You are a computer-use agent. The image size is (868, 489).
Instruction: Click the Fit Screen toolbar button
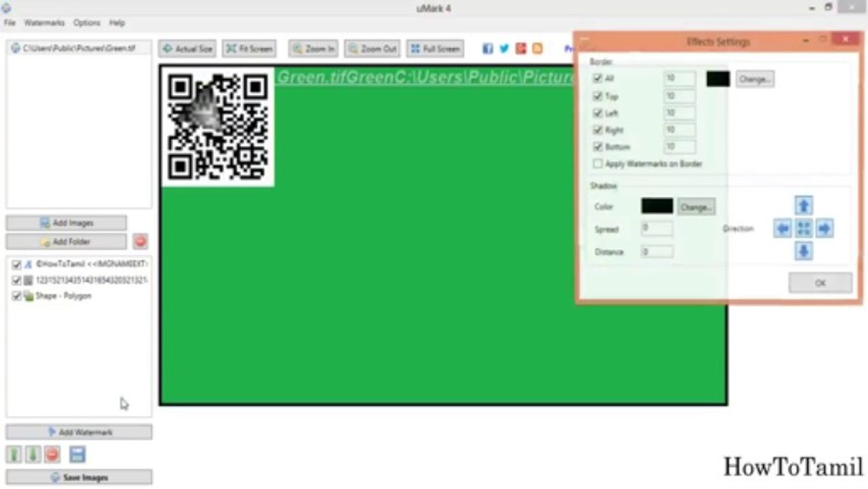(x=249, y=49)
